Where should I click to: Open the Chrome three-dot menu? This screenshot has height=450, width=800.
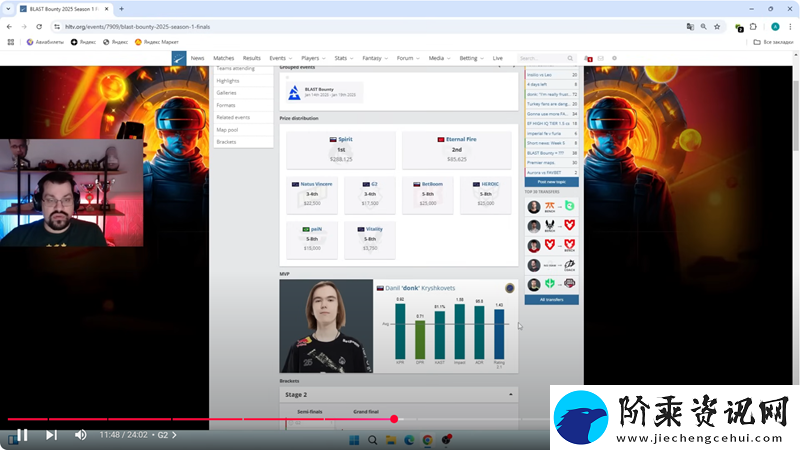pyautogui.click(x=790, y=27)
